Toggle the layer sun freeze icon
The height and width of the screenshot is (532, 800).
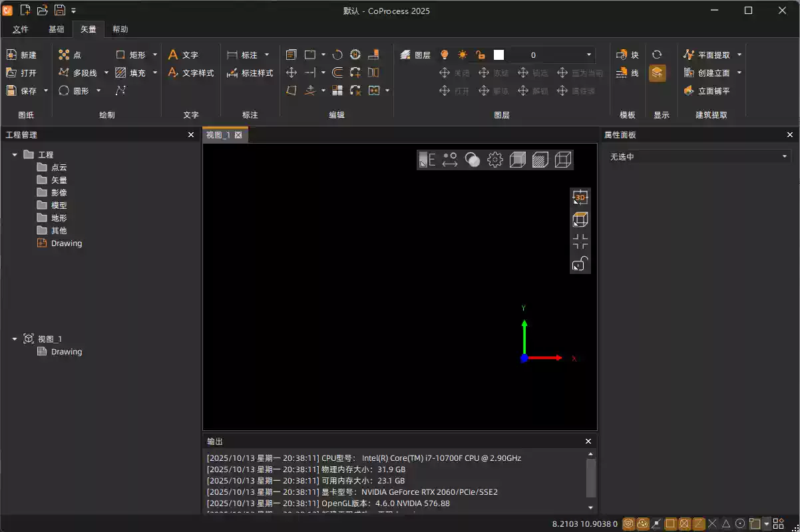463,55
